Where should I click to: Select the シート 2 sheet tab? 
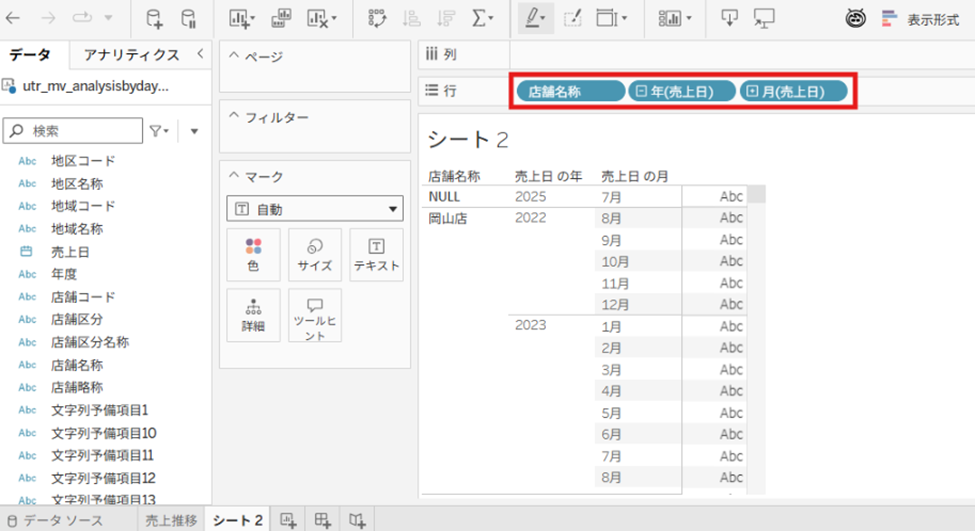click(238, 520)
